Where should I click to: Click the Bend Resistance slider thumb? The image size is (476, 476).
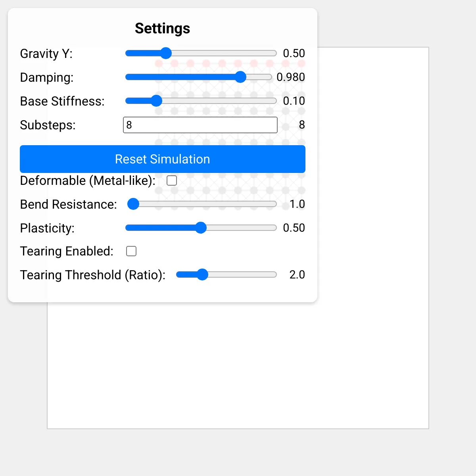(x=133, y=204)
